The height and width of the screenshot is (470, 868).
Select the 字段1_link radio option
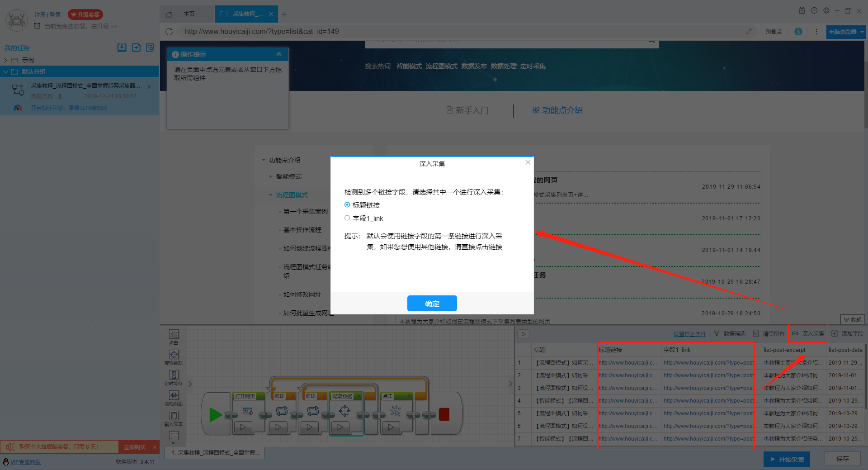[x=347, y=218]
